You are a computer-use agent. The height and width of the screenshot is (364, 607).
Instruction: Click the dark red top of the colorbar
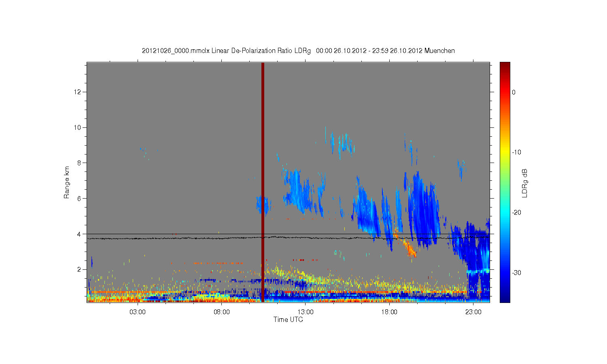(505, 66)
